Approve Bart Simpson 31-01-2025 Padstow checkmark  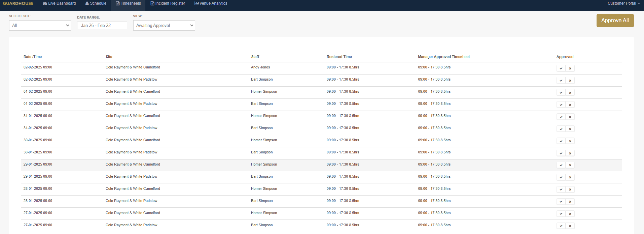click(x=561, y=129)
